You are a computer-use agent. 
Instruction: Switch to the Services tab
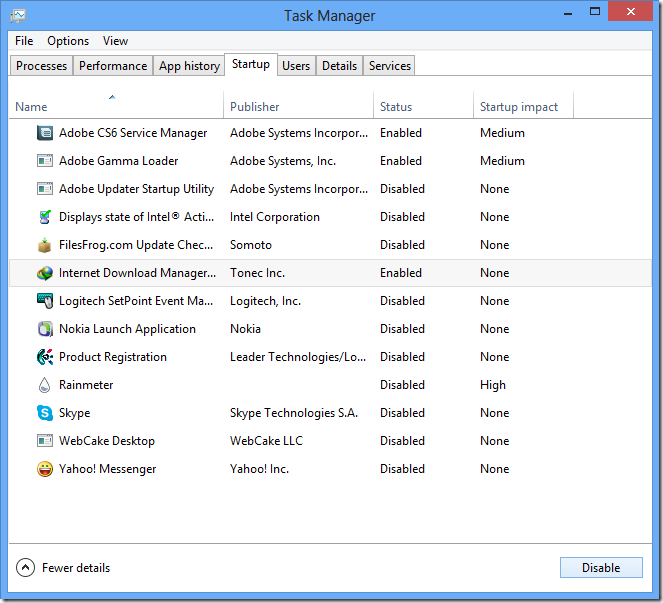coord(389,66)
